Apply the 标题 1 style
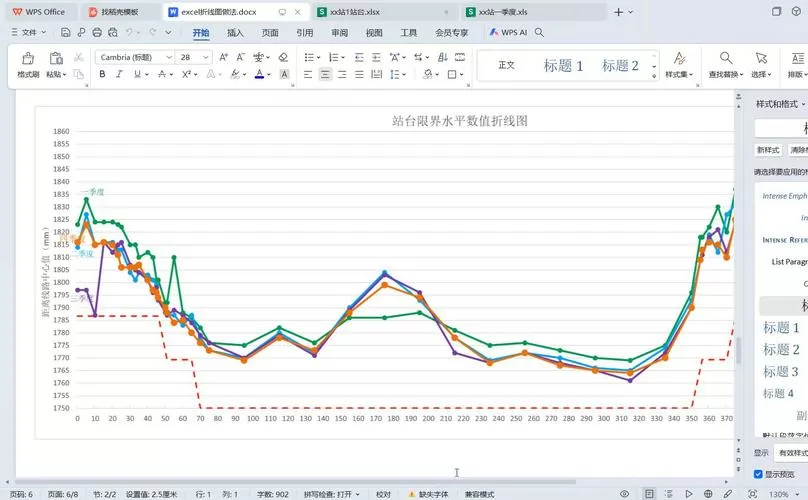 click(563, 65)
